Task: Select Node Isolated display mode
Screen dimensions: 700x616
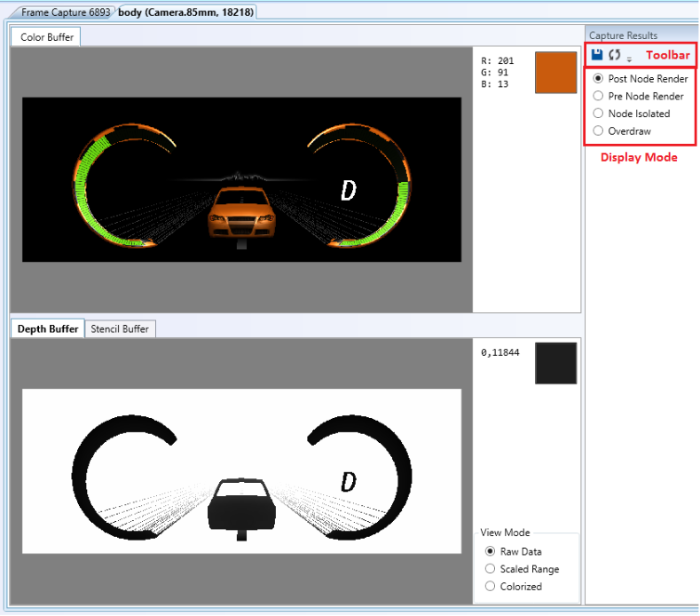Action: pyautogui.click(x=632, y=114)
